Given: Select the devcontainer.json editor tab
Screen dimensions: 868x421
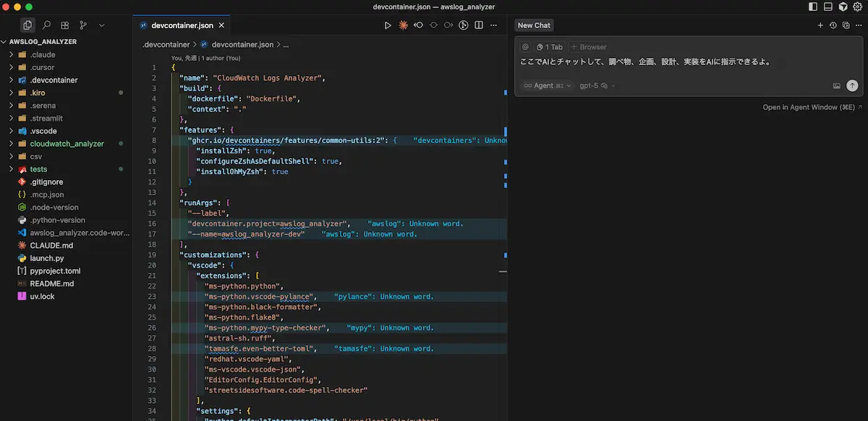Looking at the screenshot, I should tap(182, 25).
